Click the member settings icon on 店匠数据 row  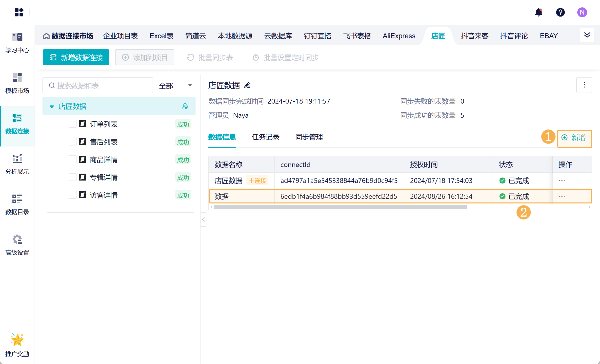[x=185, y=106]
